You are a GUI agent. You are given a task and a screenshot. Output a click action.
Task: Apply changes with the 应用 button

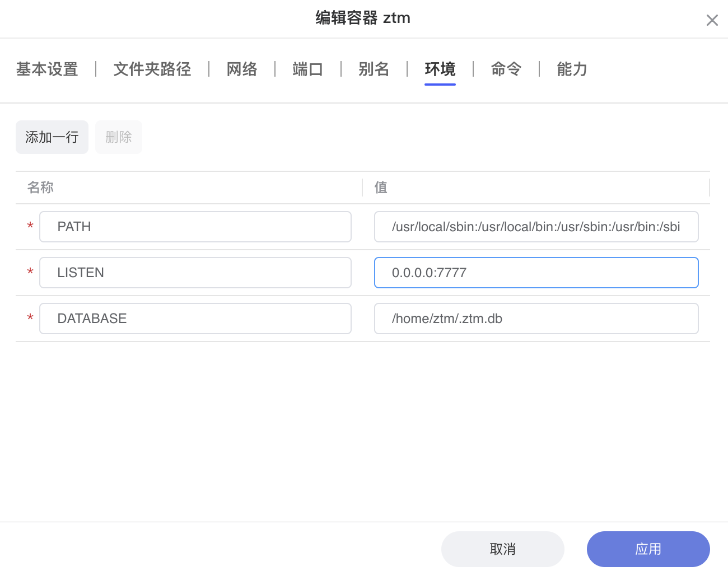tap(648, 549)
